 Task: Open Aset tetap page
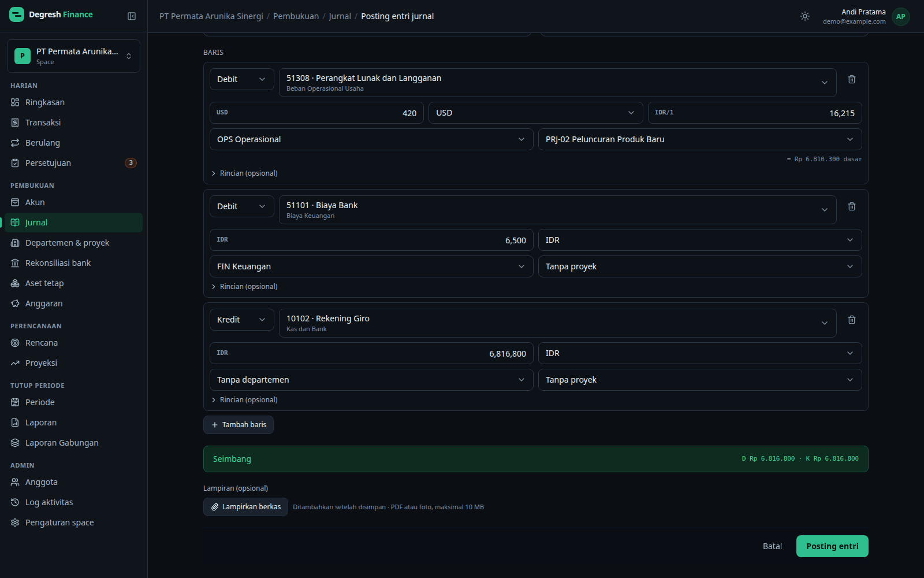click(x=73, y=283)
